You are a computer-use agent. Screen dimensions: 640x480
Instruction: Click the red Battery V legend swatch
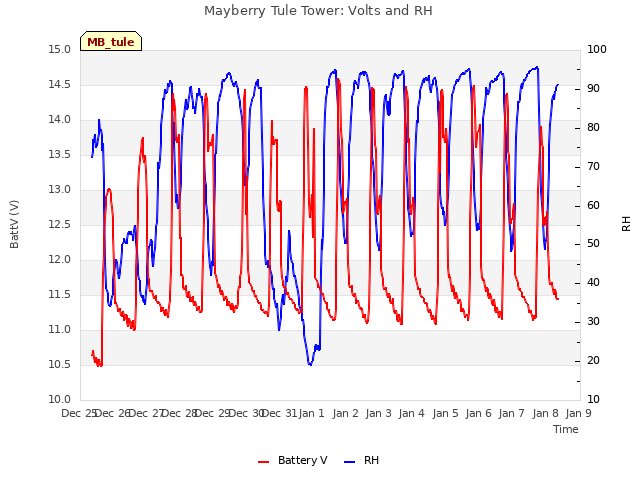coord(264,462)
